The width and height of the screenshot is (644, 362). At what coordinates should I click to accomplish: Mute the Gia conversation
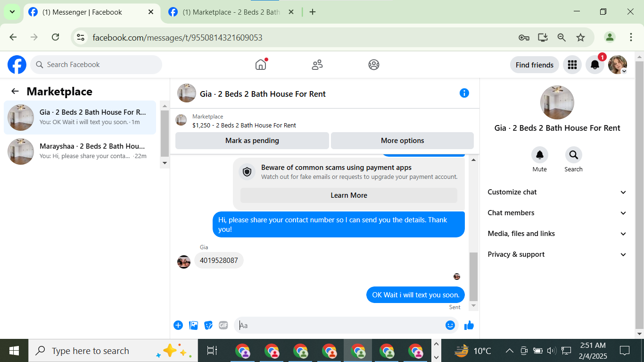click(x=540, y=155)
